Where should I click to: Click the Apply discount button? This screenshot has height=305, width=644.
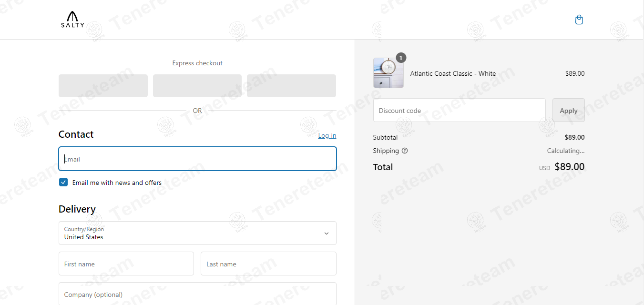point(569,110)
